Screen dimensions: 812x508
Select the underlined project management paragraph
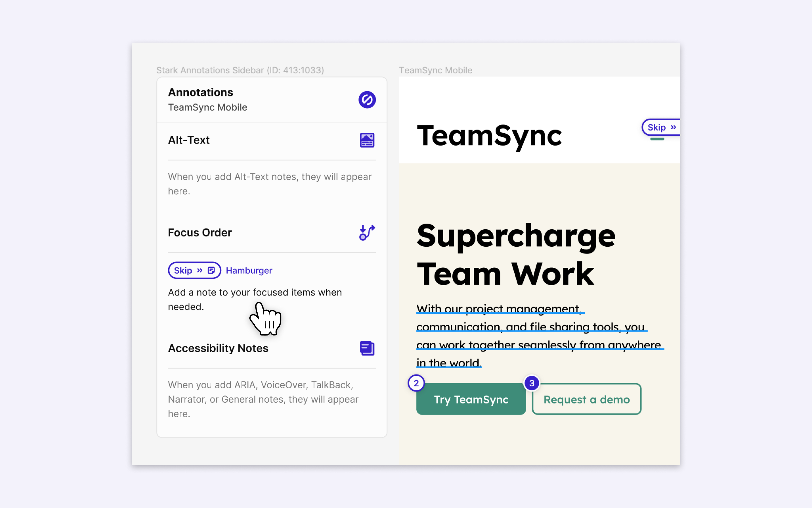coord(540,336)
